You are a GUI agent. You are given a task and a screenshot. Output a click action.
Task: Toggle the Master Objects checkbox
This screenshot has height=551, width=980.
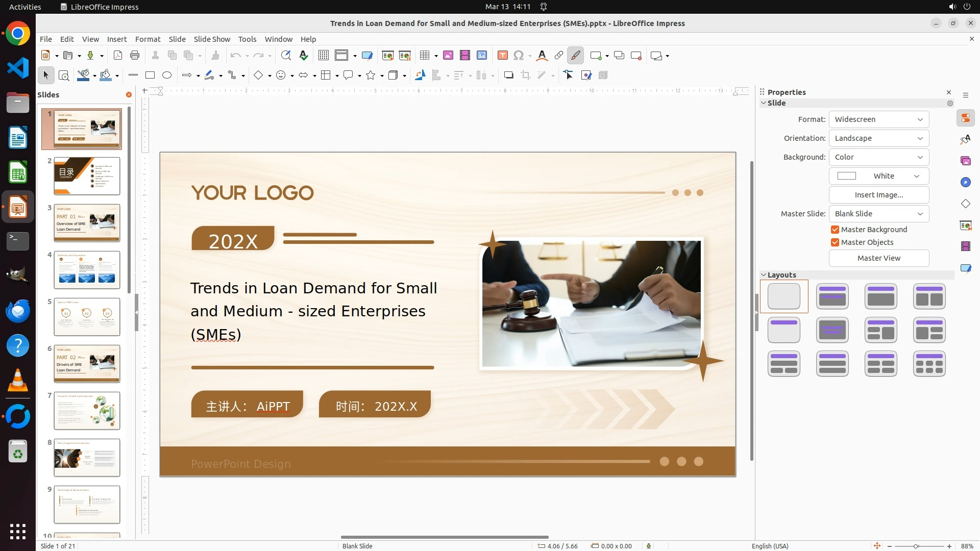coord(835,242)
